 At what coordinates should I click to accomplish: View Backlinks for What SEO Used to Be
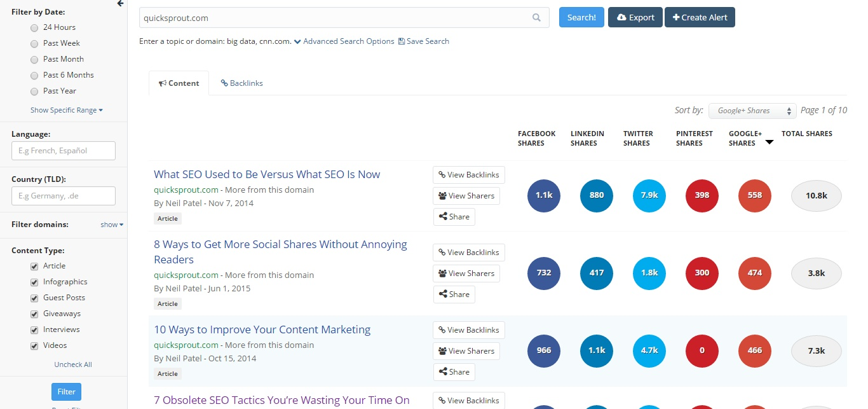click(469, 175)
